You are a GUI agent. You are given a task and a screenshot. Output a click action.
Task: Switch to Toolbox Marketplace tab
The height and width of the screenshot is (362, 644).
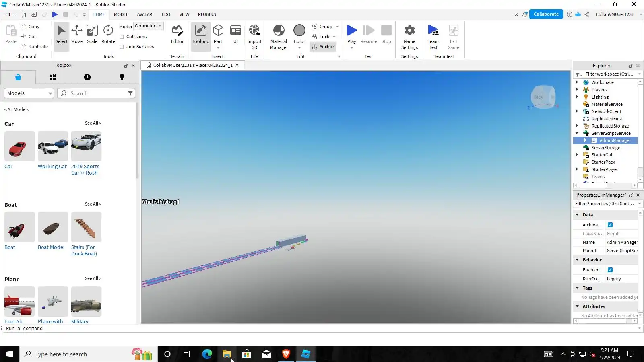pyautogui.click(x=18, y=77)
